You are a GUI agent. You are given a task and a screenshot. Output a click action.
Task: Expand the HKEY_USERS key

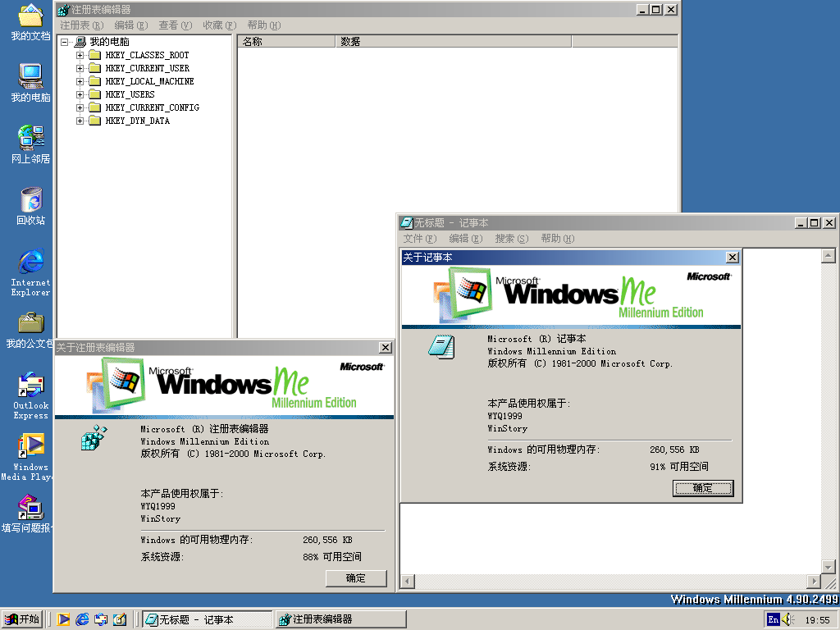tap(80, 94)
